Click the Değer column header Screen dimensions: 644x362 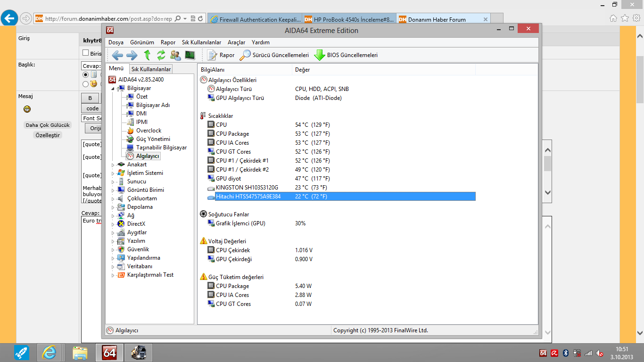(x=383, y=70)
